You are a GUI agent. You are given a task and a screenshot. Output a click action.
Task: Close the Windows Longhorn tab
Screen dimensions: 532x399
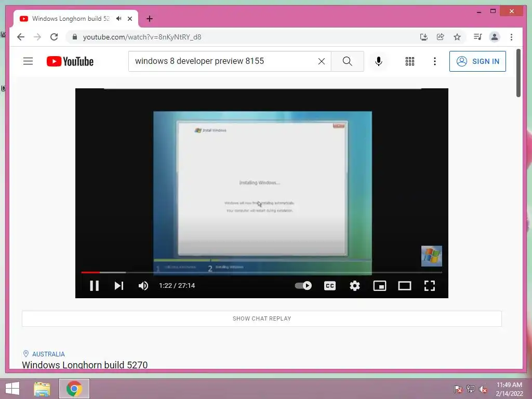tap(129, 19)
